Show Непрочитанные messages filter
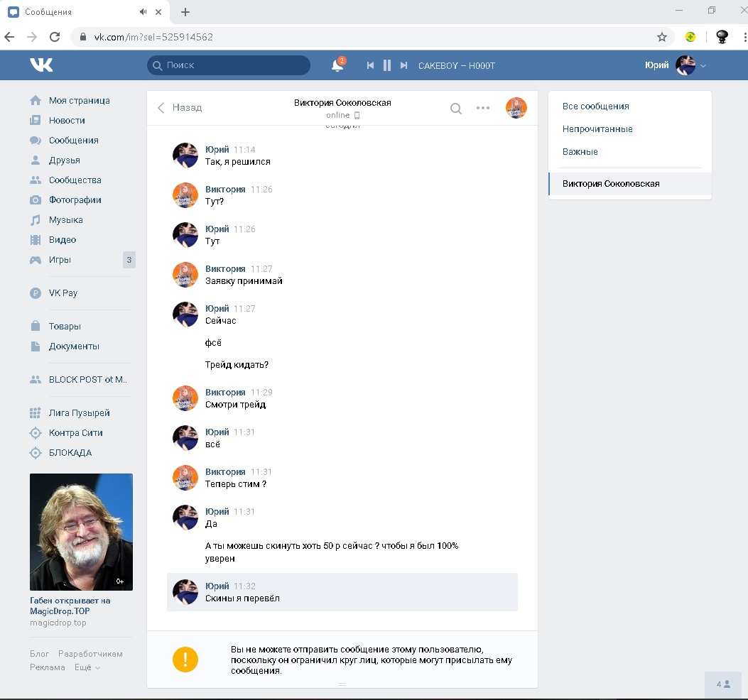748x700 pixels. click(x=597, y=129)
